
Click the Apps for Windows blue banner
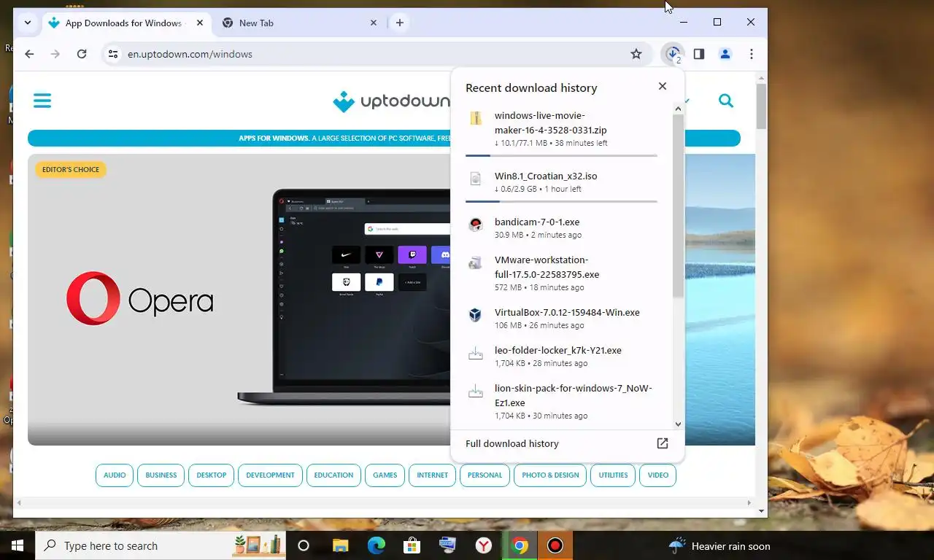click(384, 138)
